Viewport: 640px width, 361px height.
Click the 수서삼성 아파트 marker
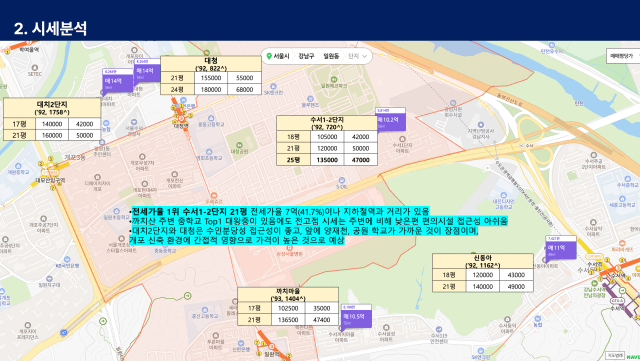(x=386, y=328)
